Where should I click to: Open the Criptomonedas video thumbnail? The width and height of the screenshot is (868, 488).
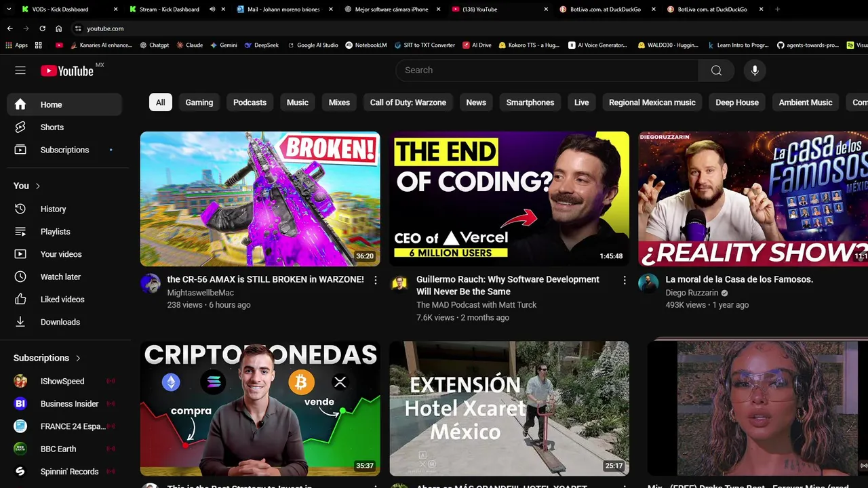(260, 408)
